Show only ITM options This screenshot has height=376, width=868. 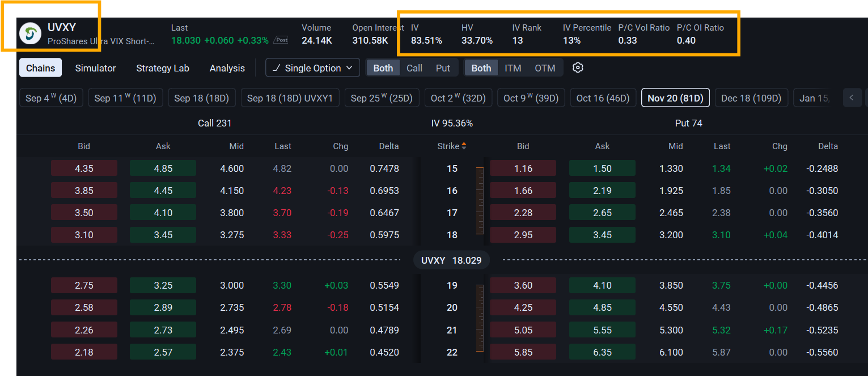pyautogui.click(x=513, y=68)
